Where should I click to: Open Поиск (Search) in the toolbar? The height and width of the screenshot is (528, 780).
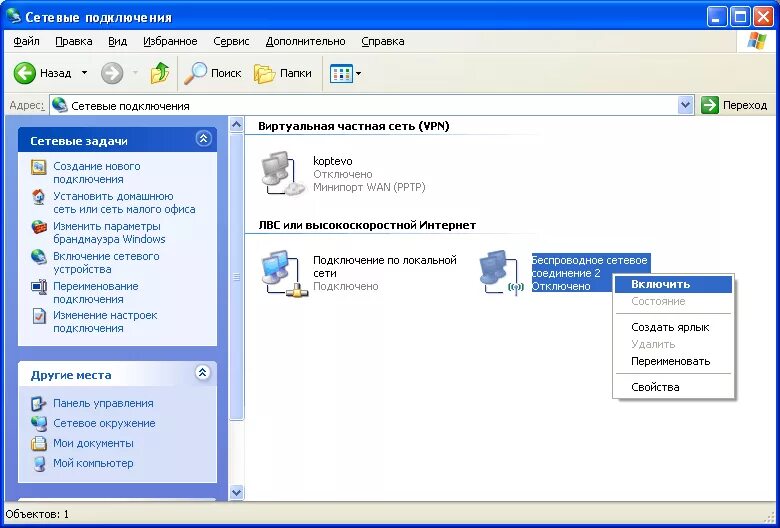pos(214,73)
